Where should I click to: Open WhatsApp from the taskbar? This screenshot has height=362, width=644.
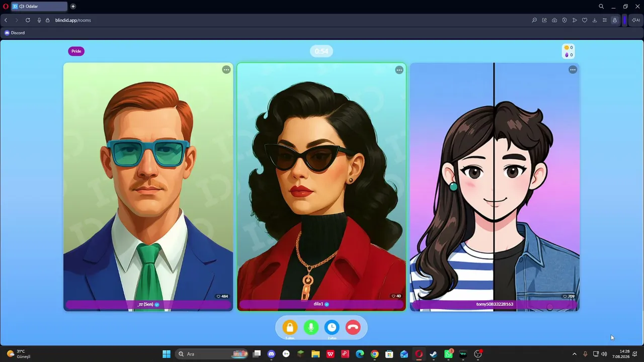pyautogui.click(x=448, y=354)
